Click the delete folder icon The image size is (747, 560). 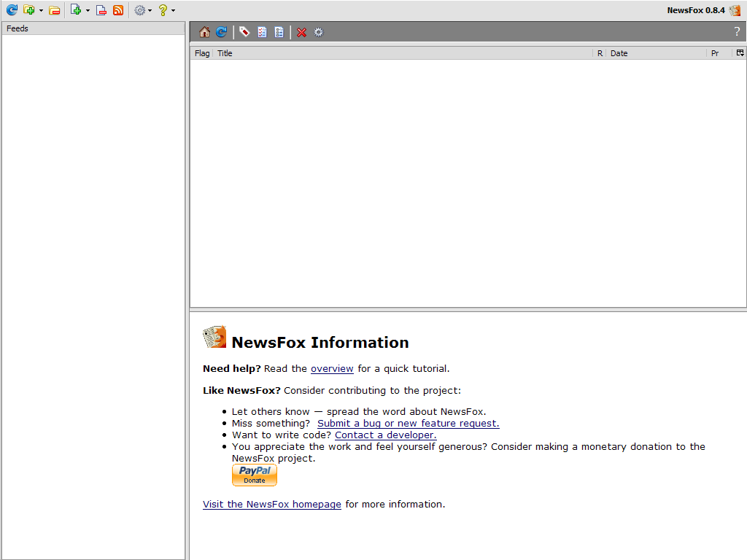point(54,10)
